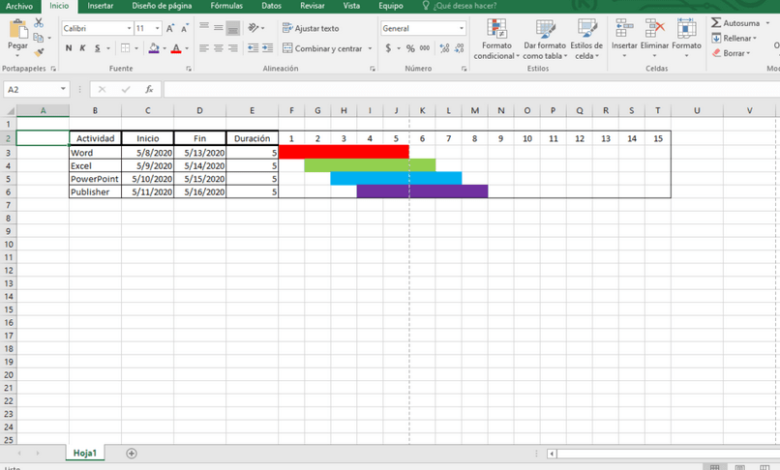Apply currency dollar format
The image size is (780, 470).
pyautogui.click(x=388, y=48)
